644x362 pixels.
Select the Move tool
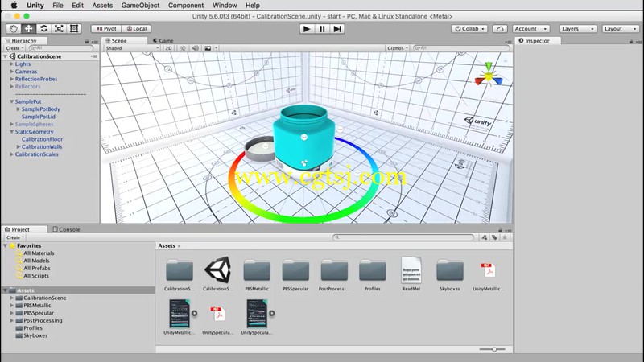[28, 29]
